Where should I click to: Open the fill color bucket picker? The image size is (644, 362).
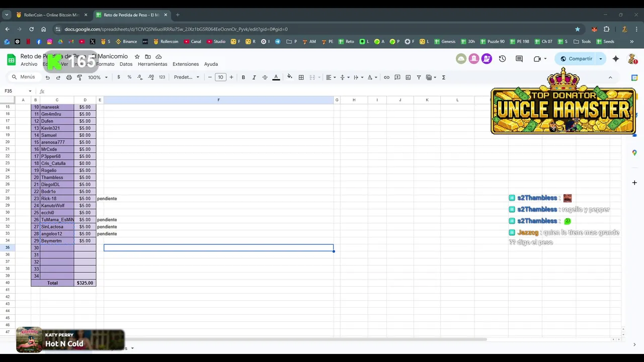pyautogui.click(x=289, y=77)
